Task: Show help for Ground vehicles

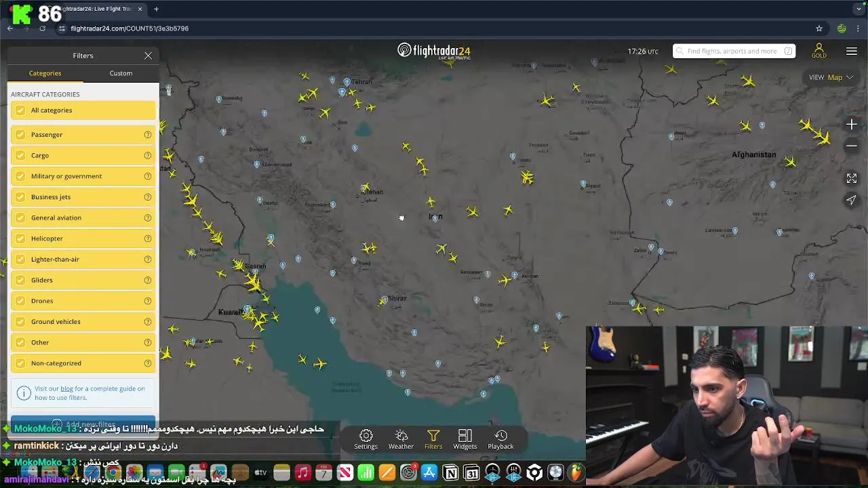Action: click(x=147, y=322)
